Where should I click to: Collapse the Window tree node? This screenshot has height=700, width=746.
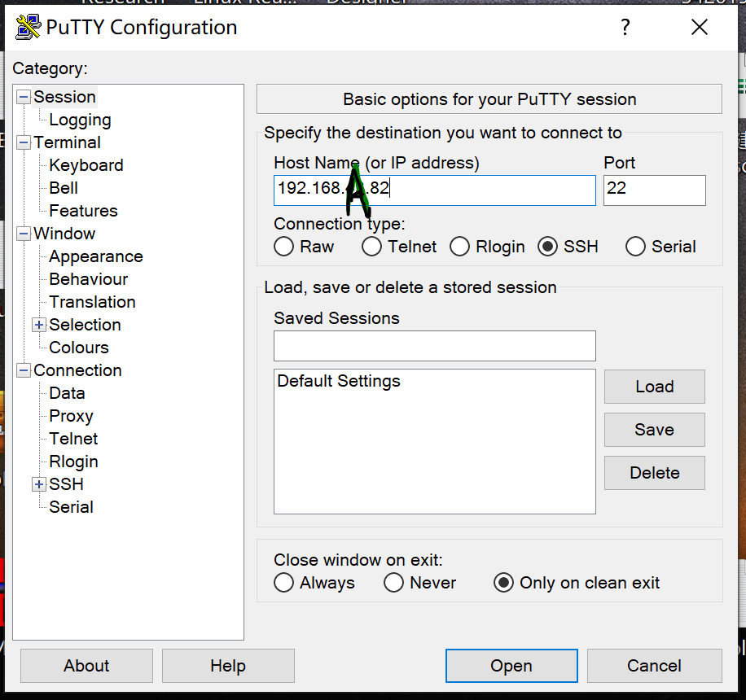[x=24, y=234]
